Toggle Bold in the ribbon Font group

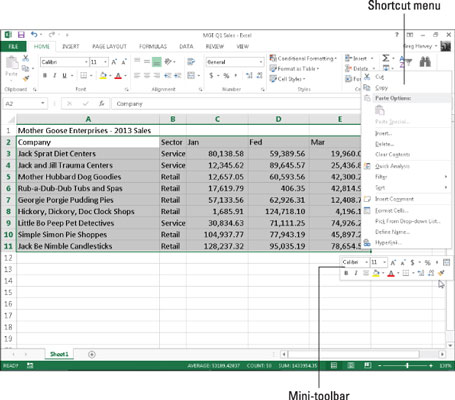coord(45,76)
